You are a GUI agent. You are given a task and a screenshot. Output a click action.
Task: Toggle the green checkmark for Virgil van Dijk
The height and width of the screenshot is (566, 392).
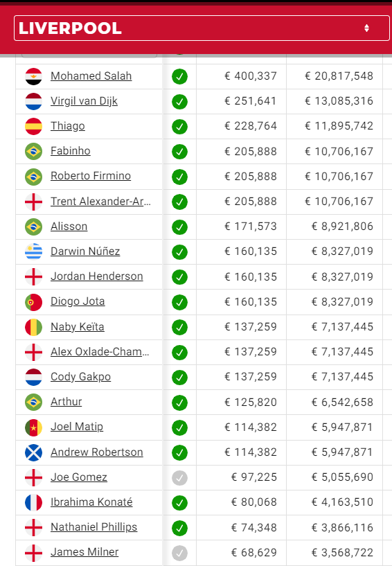[180, 102]
